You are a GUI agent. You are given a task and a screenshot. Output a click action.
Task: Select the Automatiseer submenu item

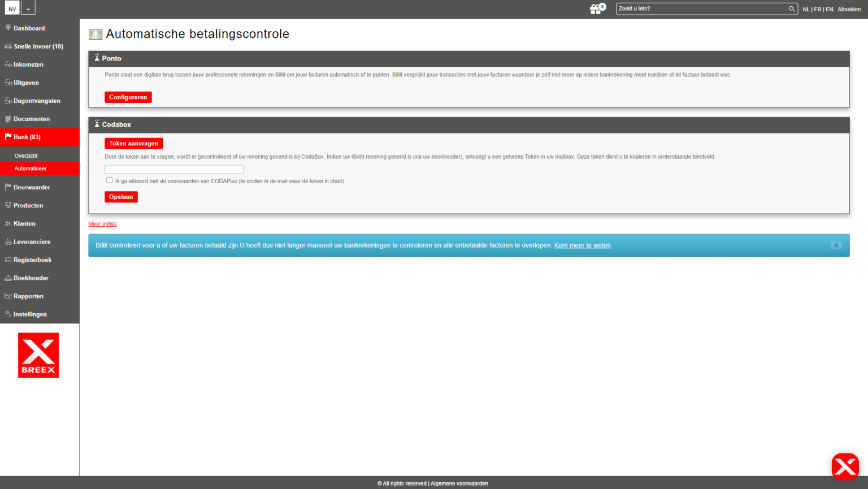click(31, 168)
